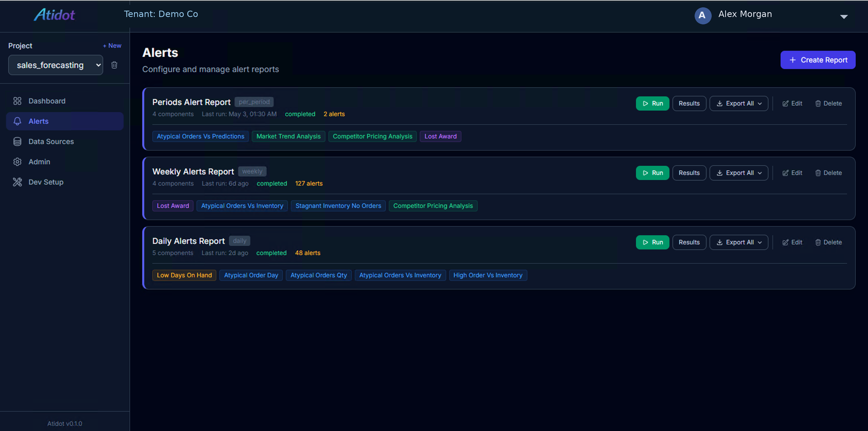Click Lost Award tag in Weekly report
868x431 pixels.
click(x=173, y=206)
